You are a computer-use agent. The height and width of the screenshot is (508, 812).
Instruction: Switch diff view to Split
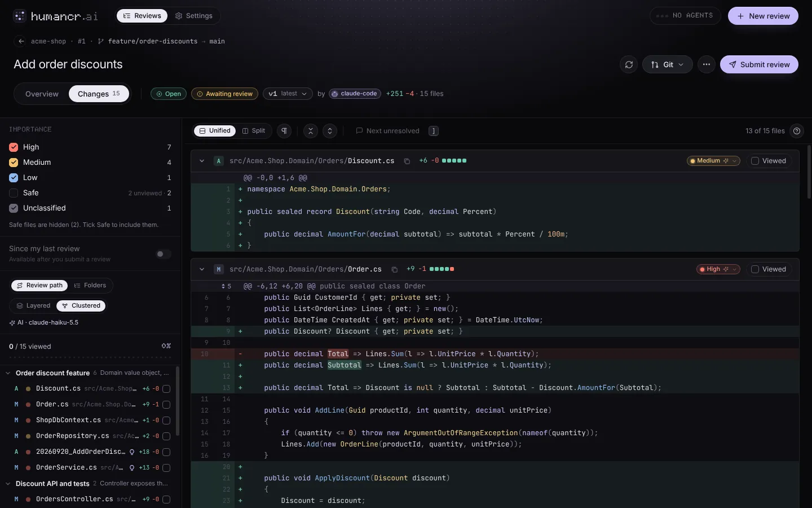pos(254,131)
